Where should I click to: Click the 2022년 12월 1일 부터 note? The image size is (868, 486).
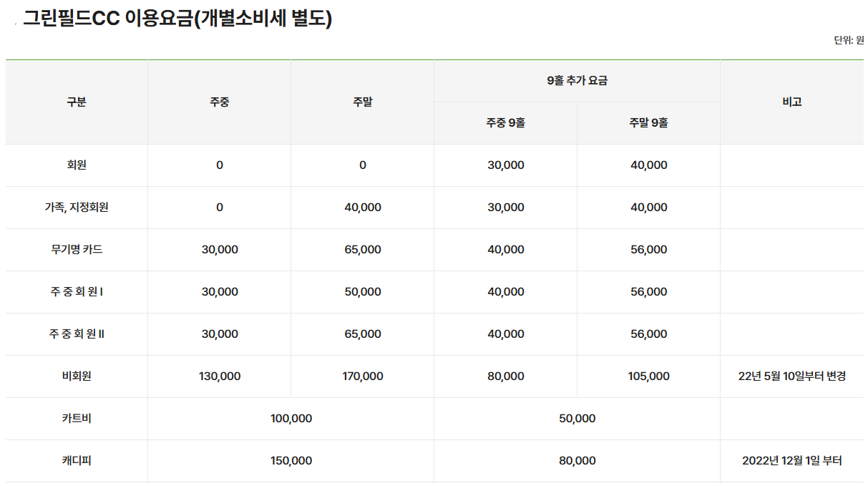(792, 461)
